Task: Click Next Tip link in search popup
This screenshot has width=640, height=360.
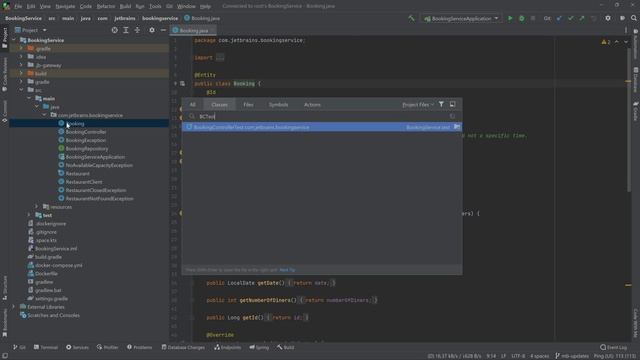Action: click(x=287, y=270)
